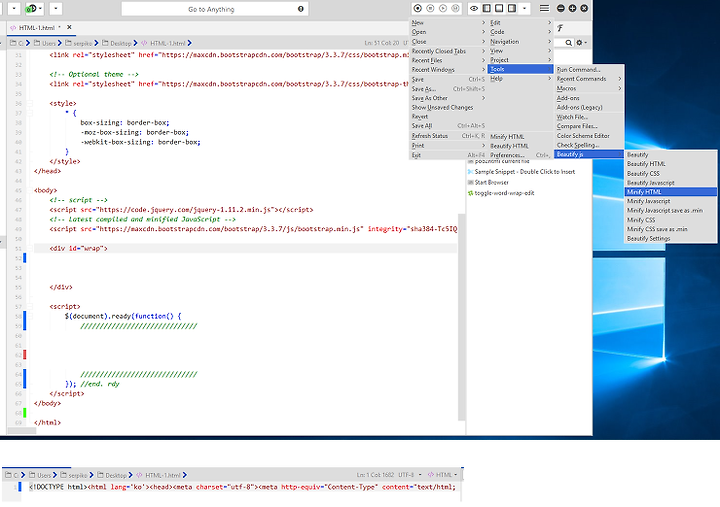720x507 pixels.
Task: Open New submenu in File menu
Action: click(x=448, y=23)
